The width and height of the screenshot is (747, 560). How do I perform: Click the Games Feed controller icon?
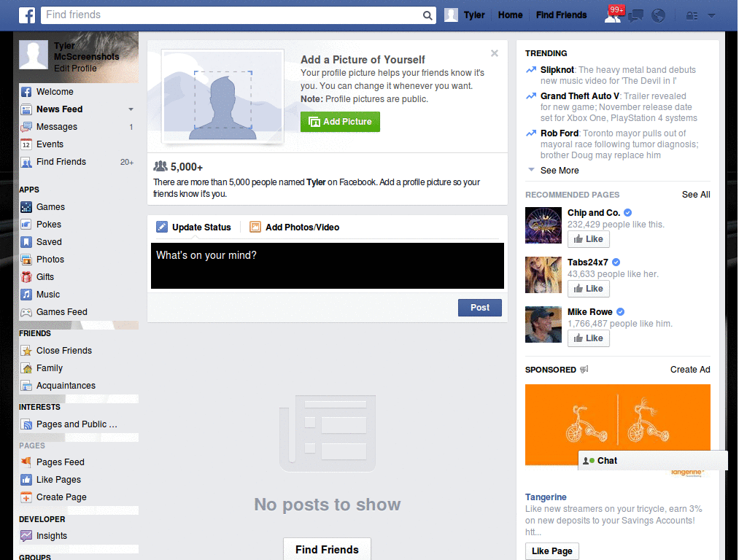pos(26,312)
